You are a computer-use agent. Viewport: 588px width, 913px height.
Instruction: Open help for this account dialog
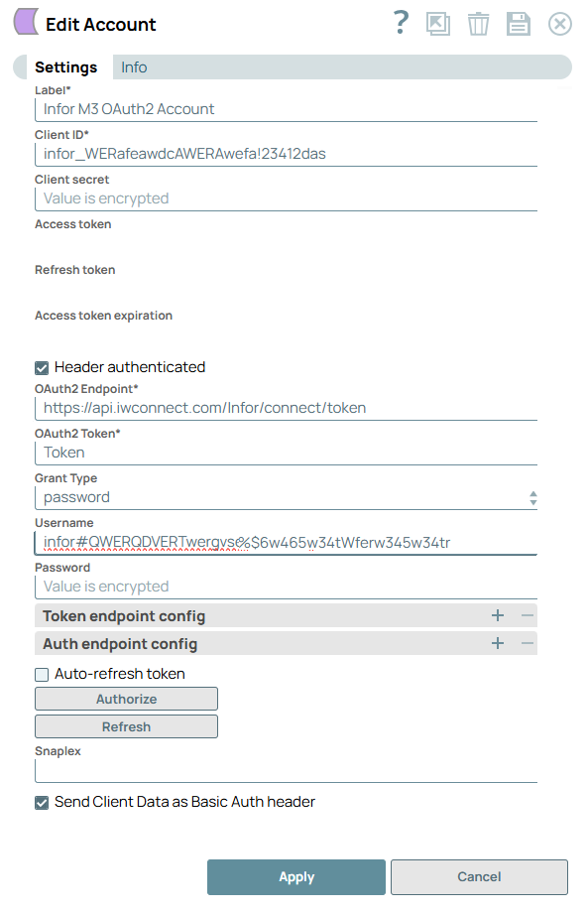point(401,23)
